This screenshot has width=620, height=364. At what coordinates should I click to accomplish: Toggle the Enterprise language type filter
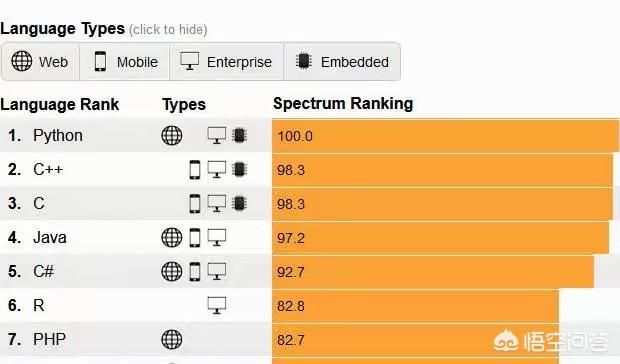click(x=227, y=62)
